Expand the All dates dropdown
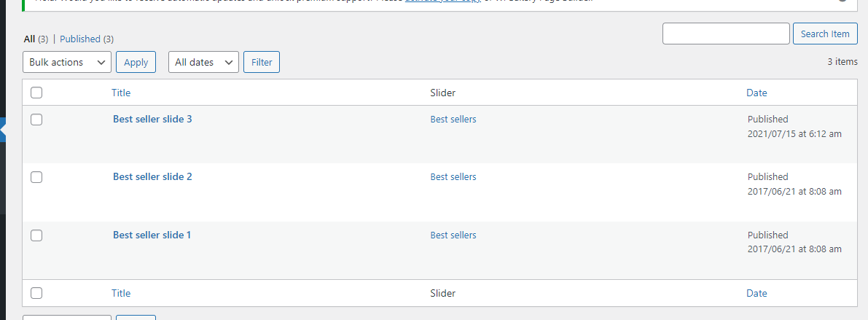Viewport: 868px width, 320px height. click(x=203, y=63)
